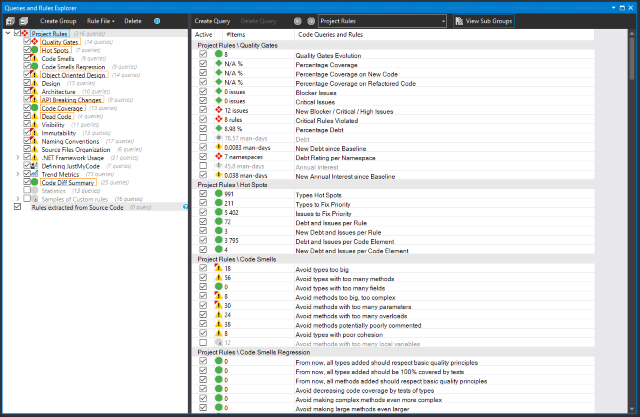Toggle the Rules extracted from Source Code checkbox

17,207
